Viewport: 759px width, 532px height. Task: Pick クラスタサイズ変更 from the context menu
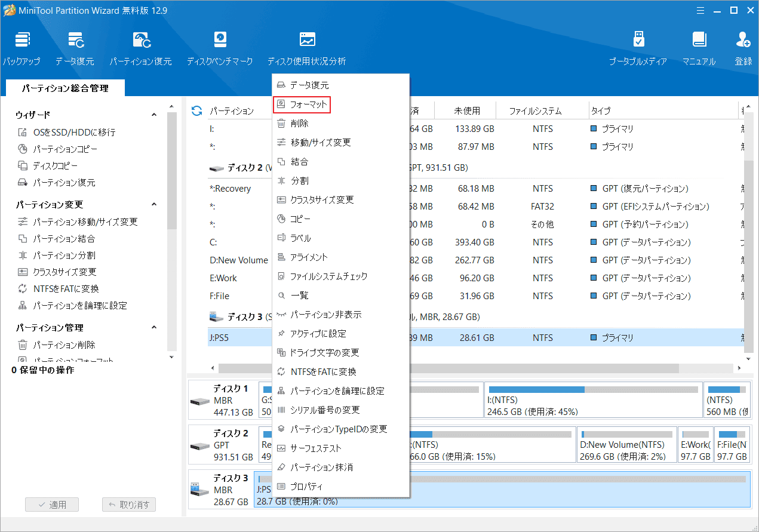tap(340, 200)
